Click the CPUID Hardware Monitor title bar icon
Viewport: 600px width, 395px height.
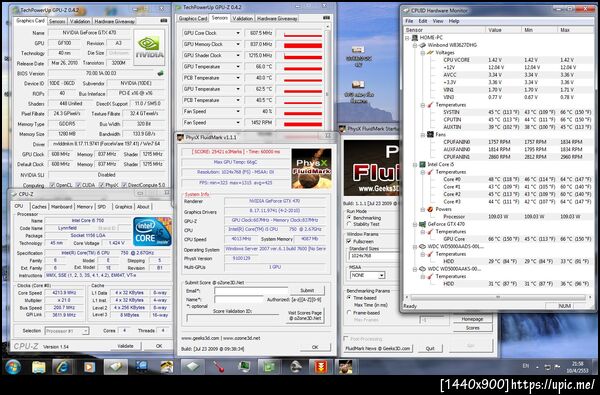(x=406, y=10)
